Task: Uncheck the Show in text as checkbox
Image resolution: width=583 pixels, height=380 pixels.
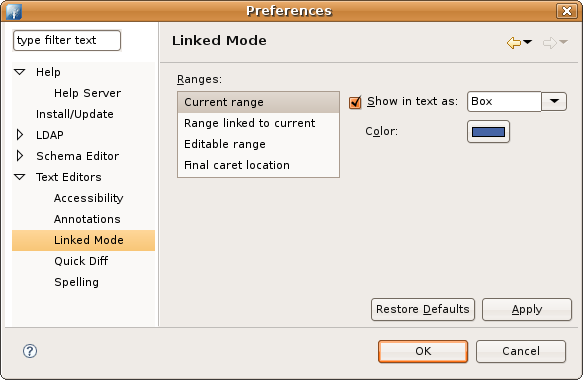Action: click(355, 102)
